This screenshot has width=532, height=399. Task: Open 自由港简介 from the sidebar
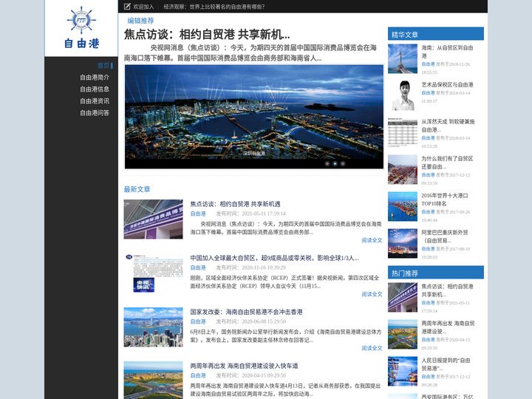[95, 78]
